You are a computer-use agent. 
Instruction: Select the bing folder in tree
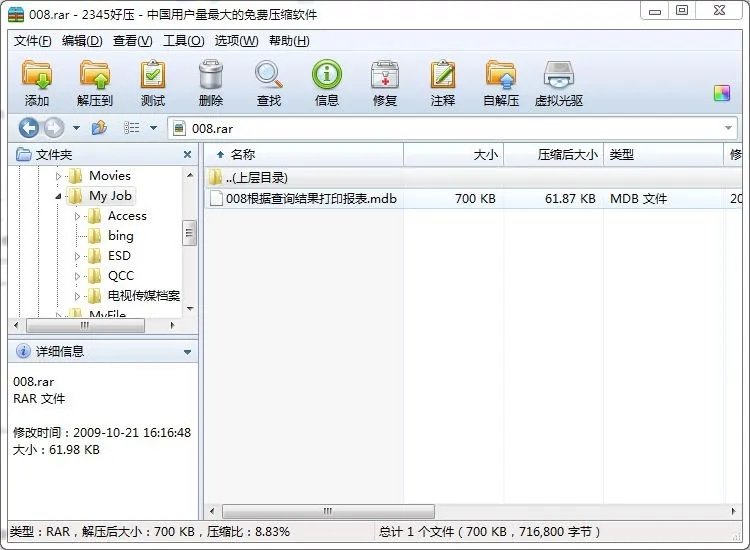[x=121, y=236]
